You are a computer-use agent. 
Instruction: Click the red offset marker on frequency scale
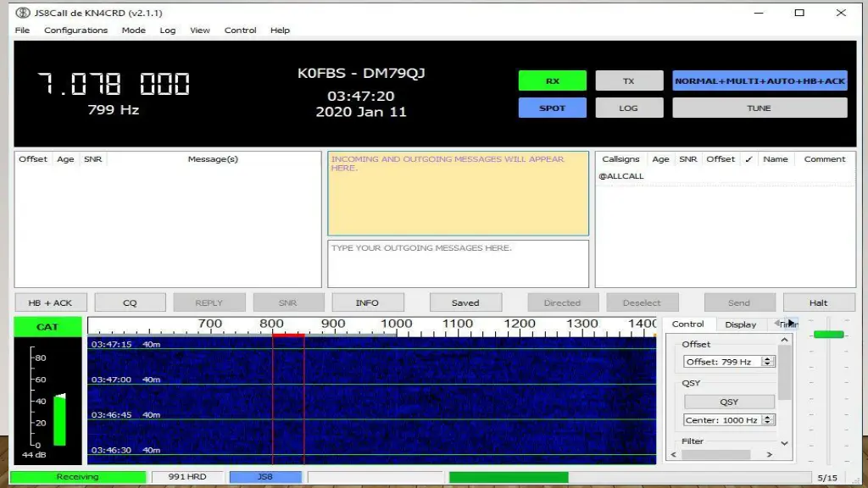point(288,335)
